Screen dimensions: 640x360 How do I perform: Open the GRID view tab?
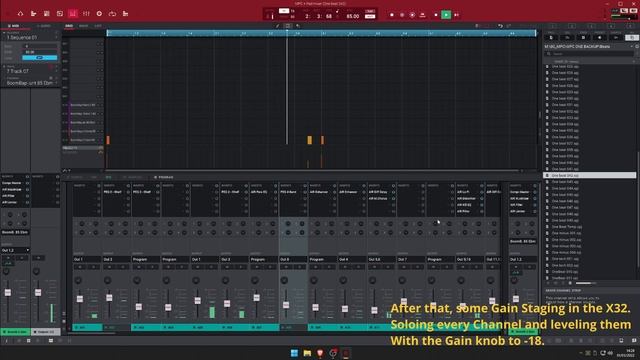point(69,26)
